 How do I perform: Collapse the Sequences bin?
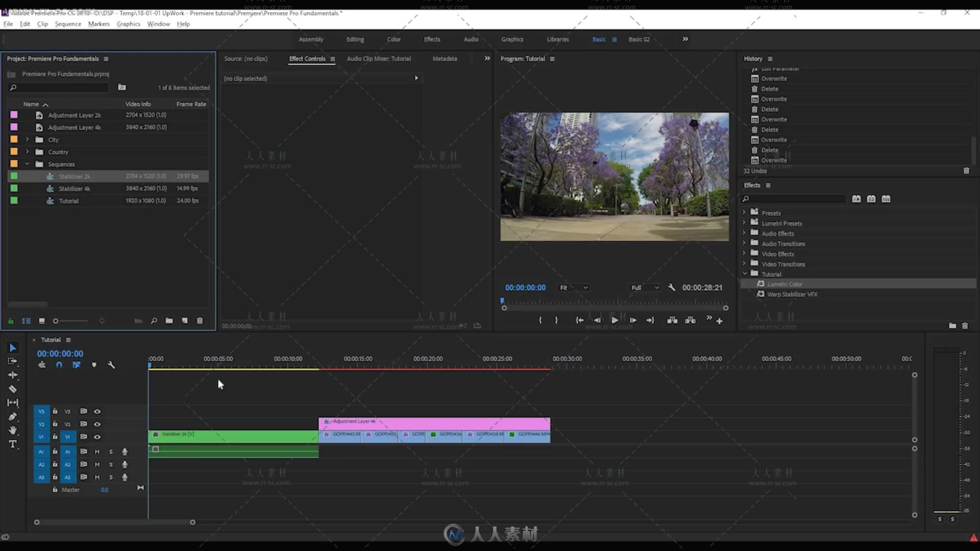coord(27,164)
